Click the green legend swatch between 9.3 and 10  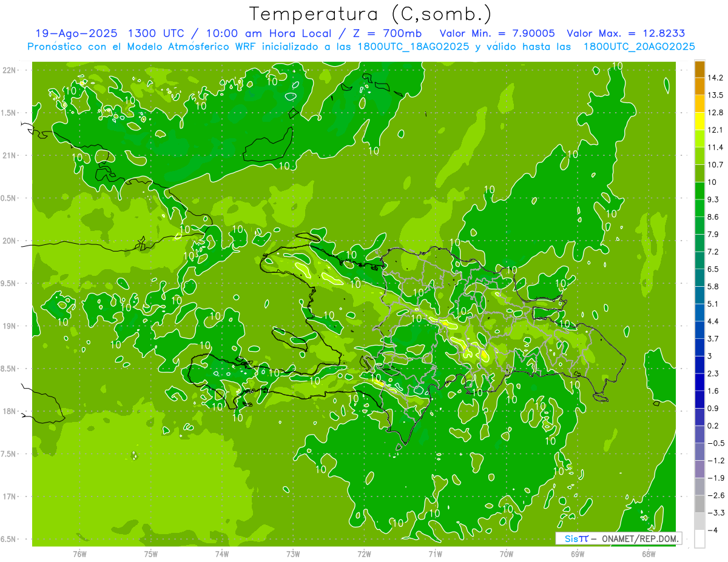(699, 191)
